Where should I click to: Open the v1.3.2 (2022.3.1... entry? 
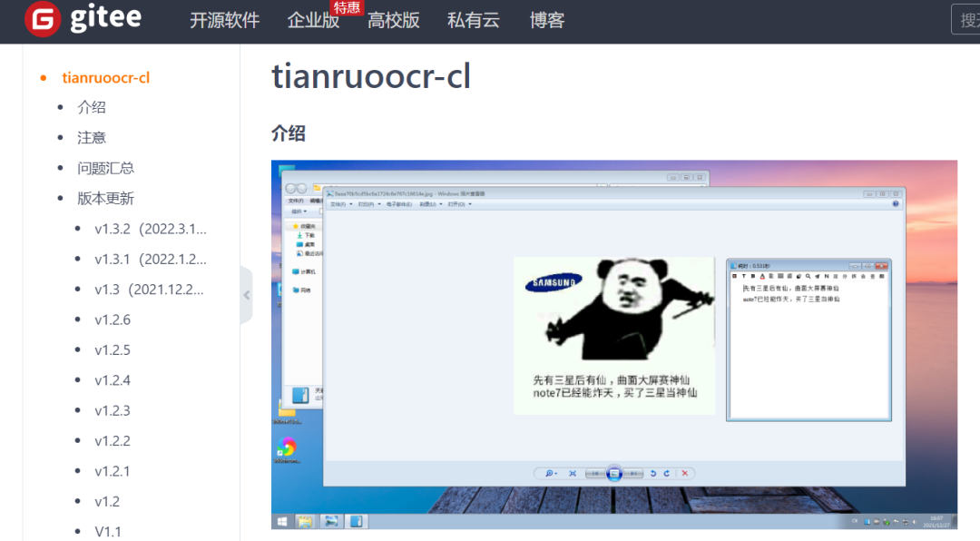tap(151, 229)
